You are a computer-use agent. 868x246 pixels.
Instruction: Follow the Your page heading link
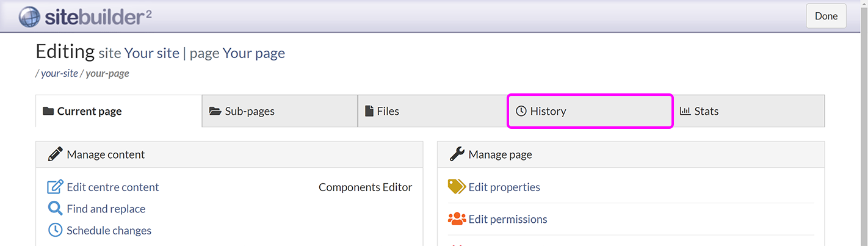[x=253, y=53]
